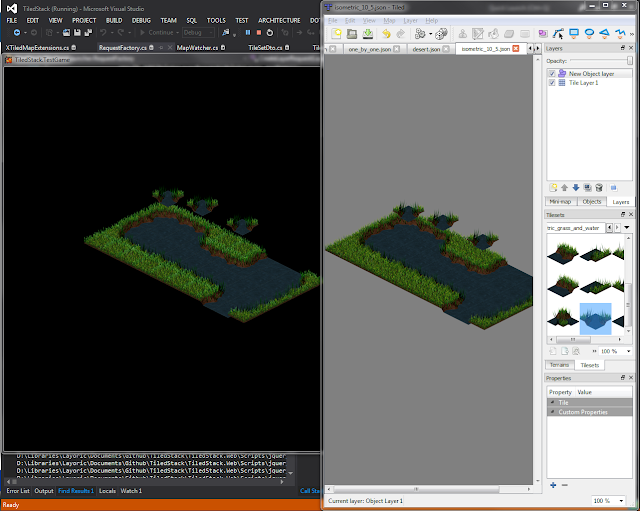Viewport: 640px width, 511px height.
Task: Delete layer using the trash icon
Action: tap(599, 187)
